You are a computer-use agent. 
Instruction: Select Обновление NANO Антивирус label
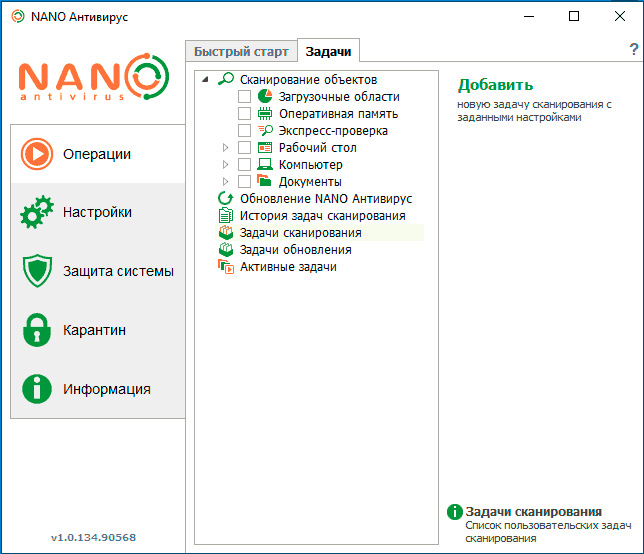click(x=326, y=199)
